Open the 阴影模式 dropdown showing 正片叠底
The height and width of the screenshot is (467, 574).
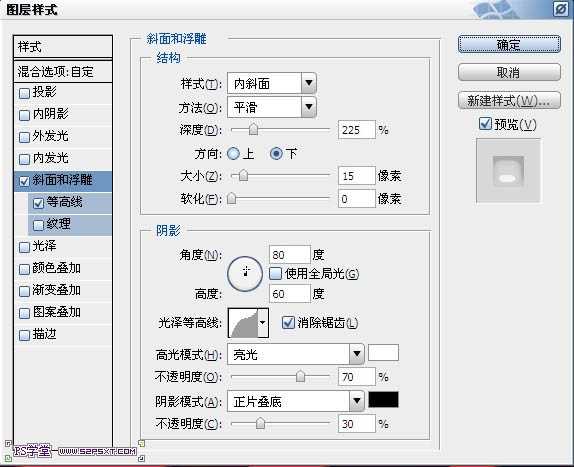click(295, 401)
